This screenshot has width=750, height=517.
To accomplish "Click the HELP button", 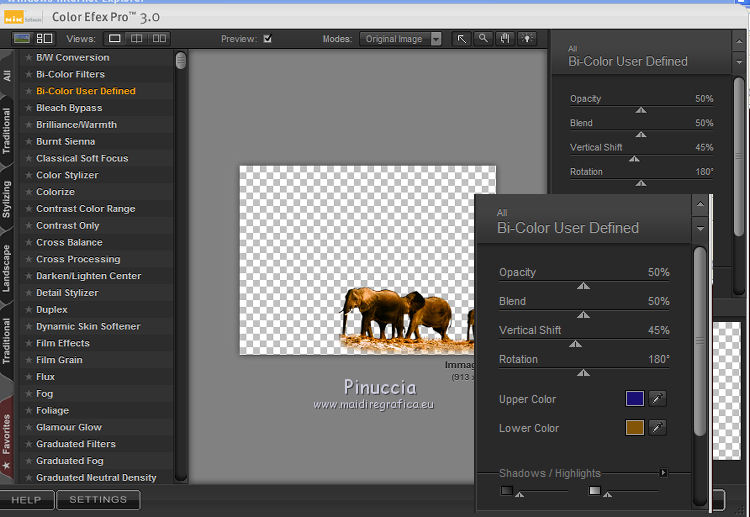I will click(26, 500).
